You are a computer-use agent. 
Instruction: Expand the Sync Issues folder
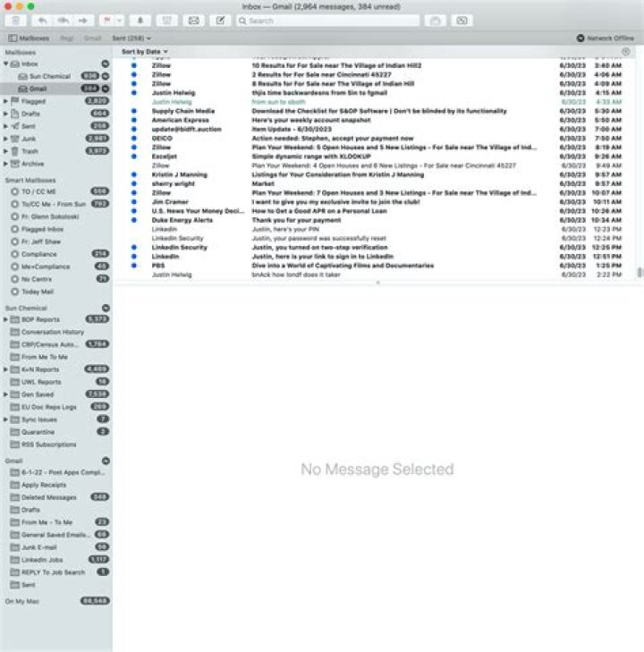(6, 419)
